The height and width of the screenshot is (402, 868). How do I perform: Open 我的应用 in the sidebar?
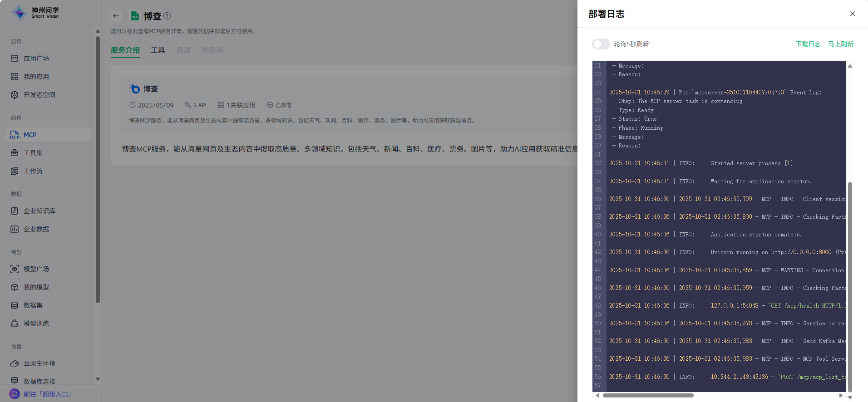(x=36, y=77)
